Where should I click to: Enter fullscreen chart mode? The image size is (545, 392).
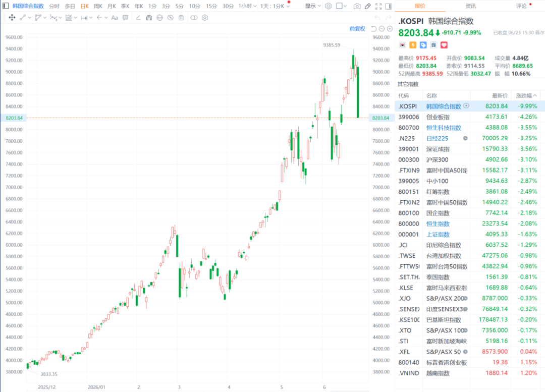(378, 6)
